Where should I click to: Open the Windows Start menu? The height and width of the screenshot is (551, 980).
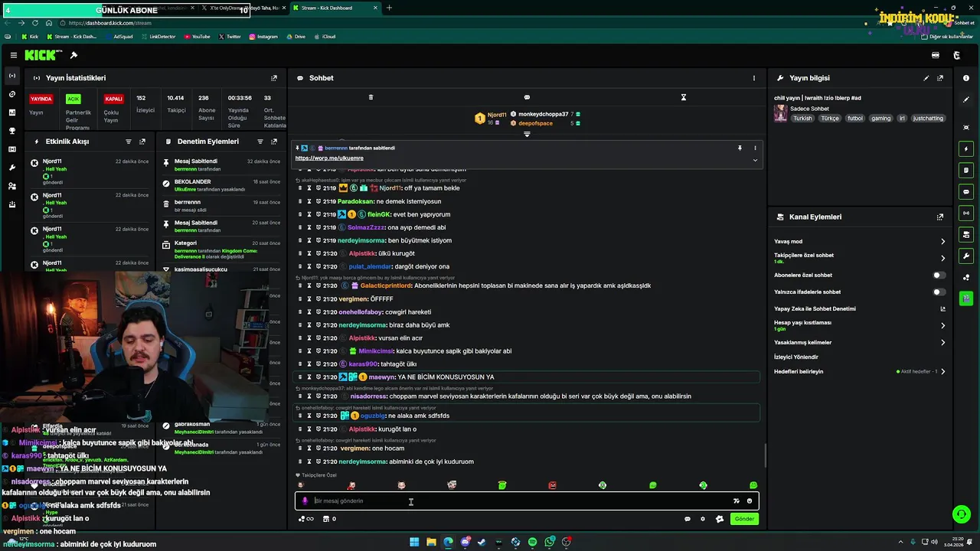coord(414,542)
